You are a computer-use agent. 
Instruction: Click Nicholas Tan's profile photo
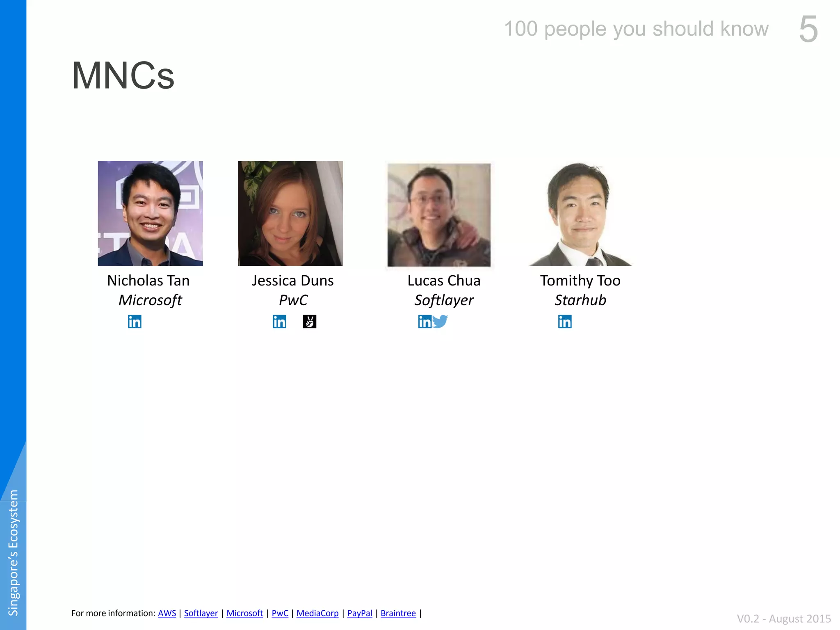pyautogui.click(x=151, y=213)
